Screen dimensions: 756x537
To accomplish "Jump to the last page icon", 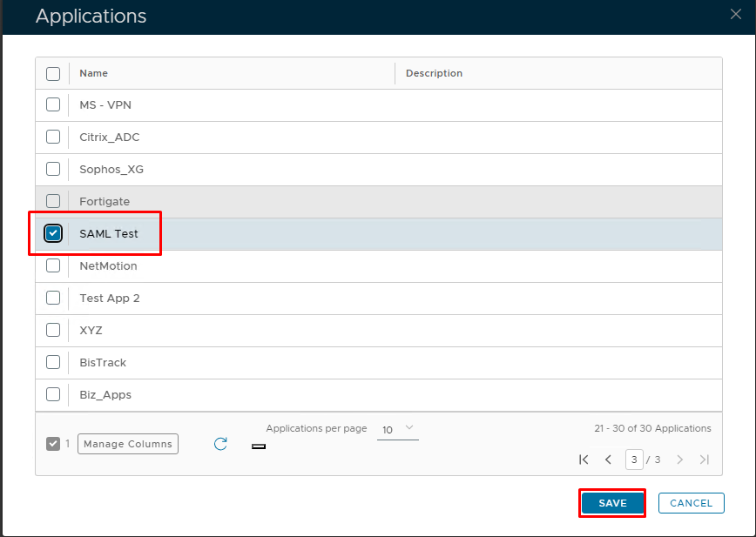I will point(705,460).
